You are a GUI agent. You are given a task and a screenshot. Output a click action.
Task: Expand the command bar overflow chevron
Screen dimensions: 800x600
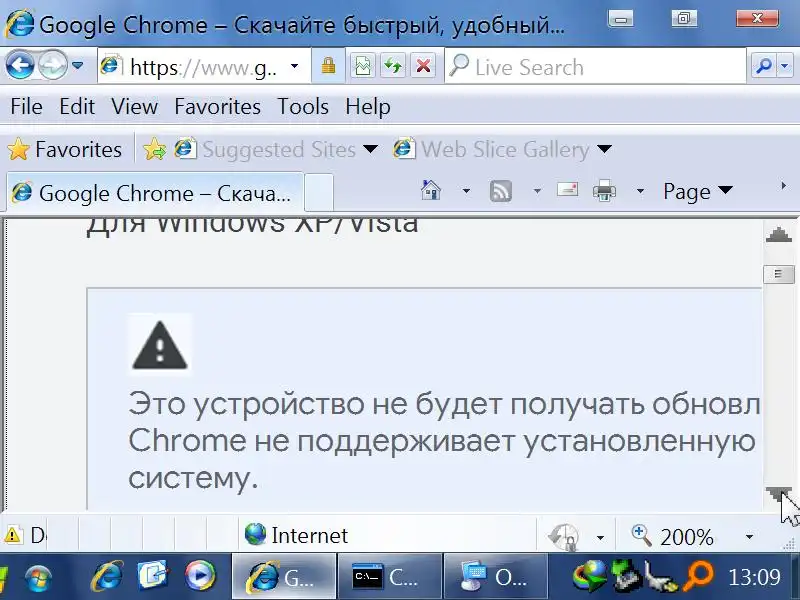[784, 186]
